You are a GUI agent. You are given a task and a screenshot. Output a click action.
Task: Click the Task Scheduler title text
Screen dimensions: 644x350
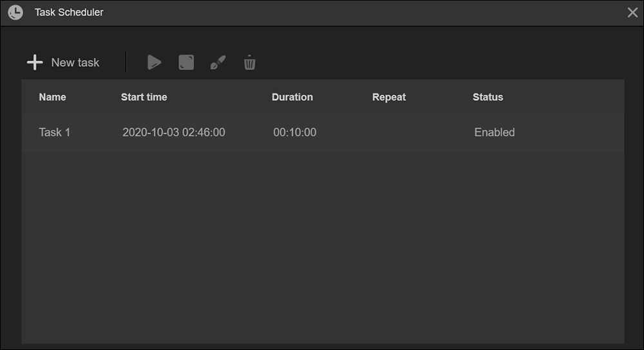[69, 12]
